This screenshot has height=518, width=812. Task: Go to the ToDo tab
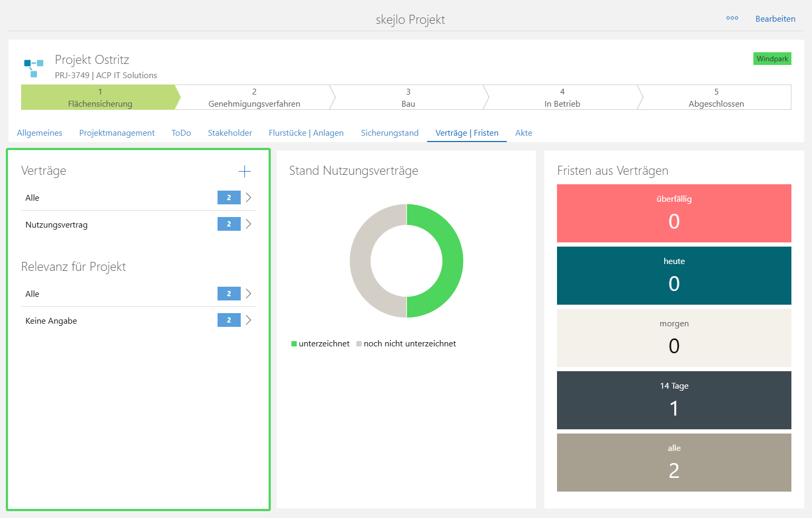coord(181,133)
